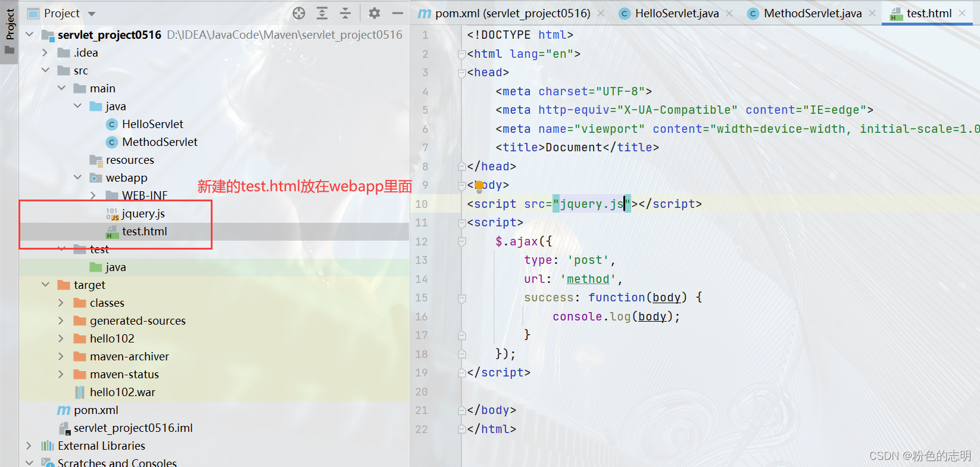Select the resources folder icon
This screenshot has height=467, width=980.
(96, 160)
